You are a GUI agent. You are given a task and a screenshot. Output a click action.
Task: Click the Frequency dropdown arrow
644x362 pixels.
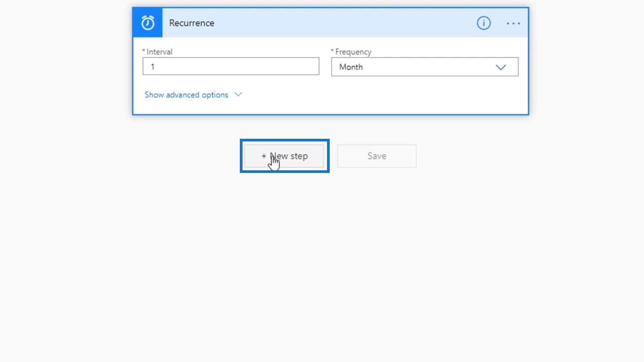[501, 67]
